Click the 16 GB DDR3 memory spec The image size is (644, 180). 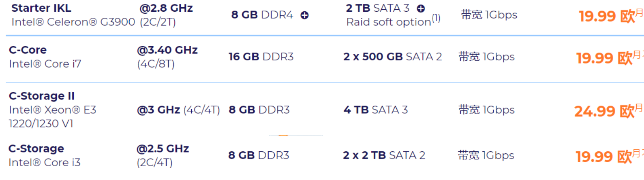(261, 57)
